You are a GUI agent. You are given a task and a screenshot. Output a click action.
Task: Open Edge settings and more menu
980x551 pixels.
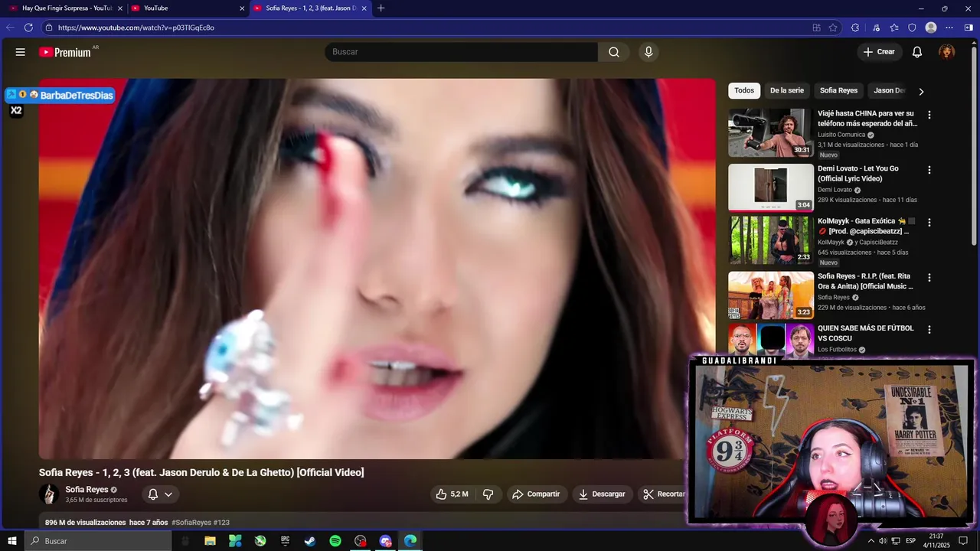[x=949, y=28]
